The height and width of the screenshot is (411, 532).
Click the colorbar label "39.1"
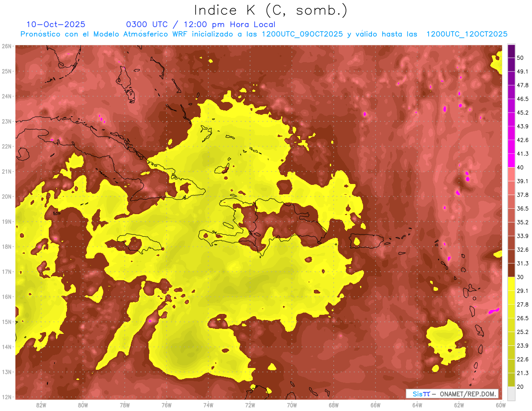pos(522,181)
